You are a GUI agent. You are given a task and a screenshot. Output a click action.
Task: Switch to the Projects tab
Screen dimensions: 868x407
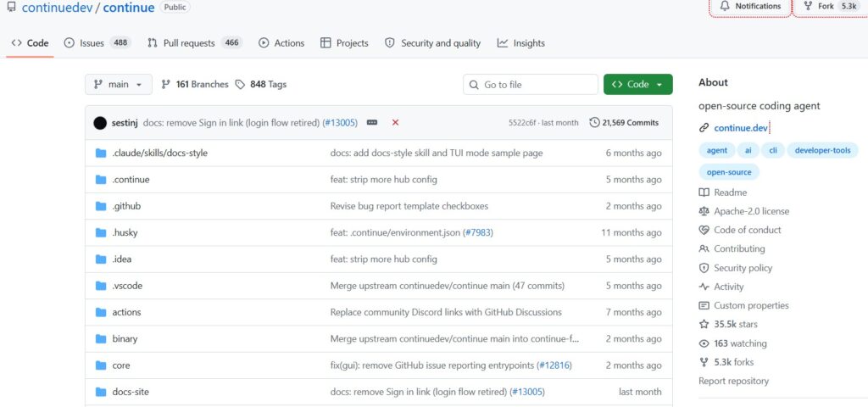344,43
